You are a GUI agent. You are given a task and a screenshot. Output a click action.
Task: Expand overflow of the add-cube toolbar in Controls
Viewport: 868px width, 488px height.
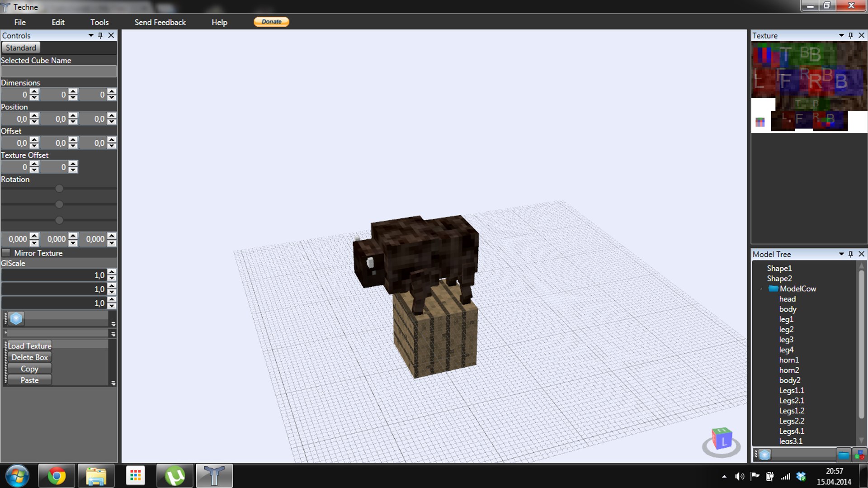(x=113, y=324)
